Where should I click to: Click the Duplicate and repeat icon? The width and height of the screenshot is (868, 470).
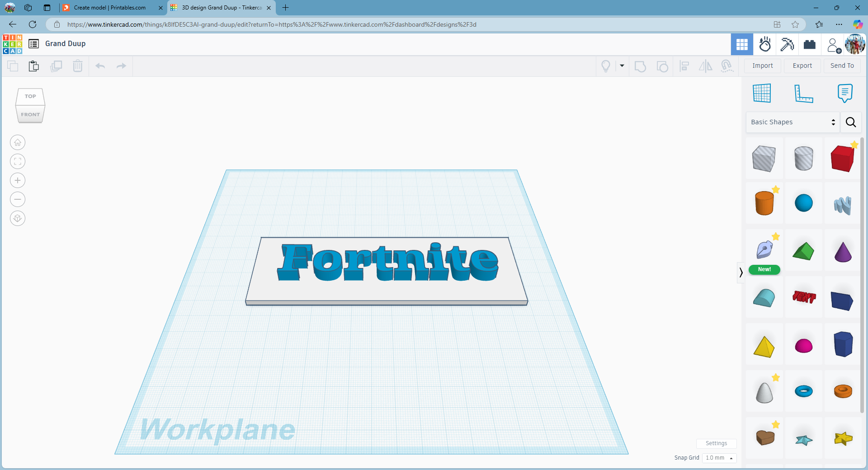point(56,66)
